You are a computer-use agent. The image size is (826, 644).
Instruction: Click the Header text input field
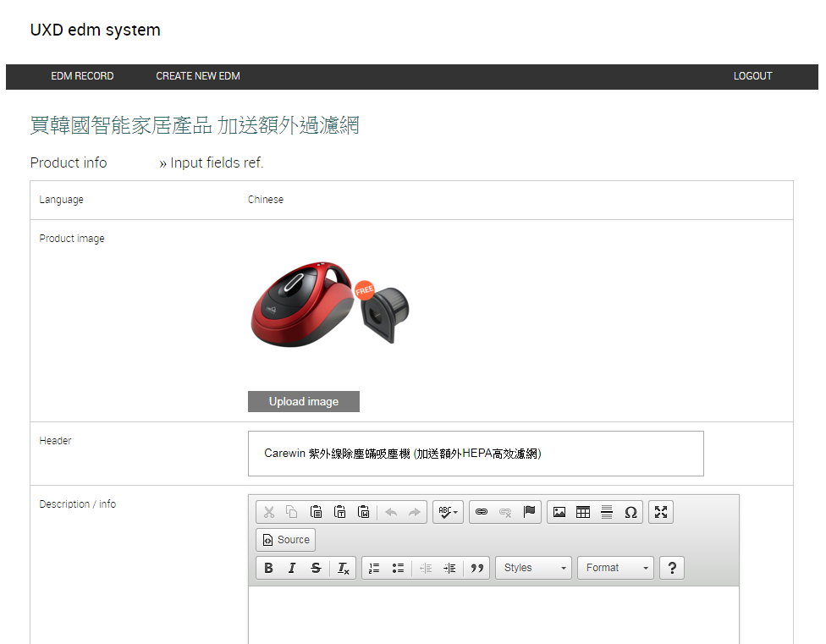point(476,454)
